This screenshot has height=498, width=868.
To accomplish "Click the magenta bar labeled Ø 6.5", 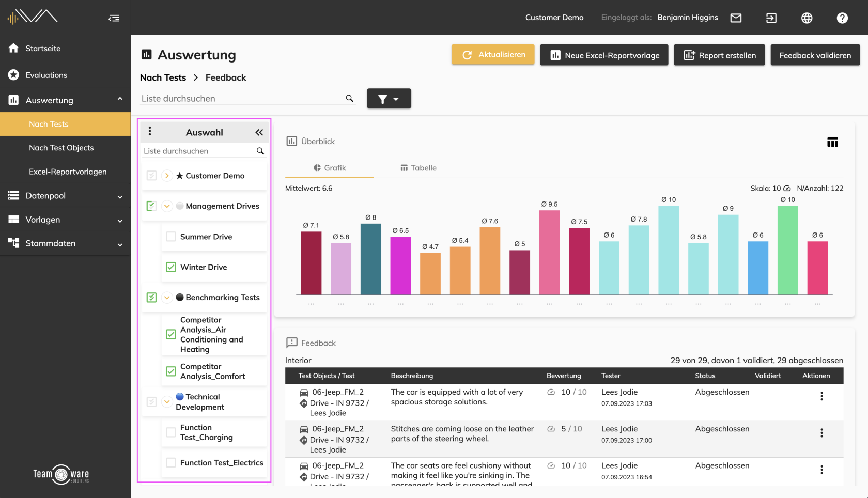I will tap(400, 266).
